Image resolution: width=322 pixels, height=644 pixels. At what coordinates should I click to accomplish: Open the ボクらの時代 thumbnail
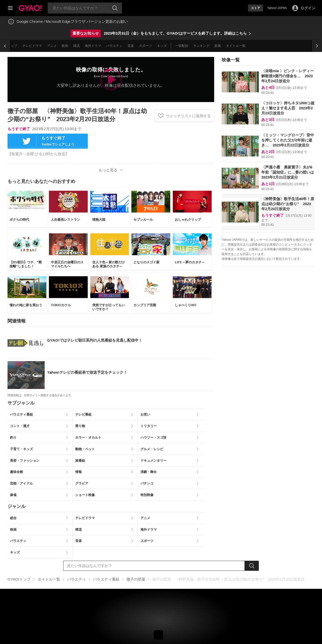tap(27, 202)
